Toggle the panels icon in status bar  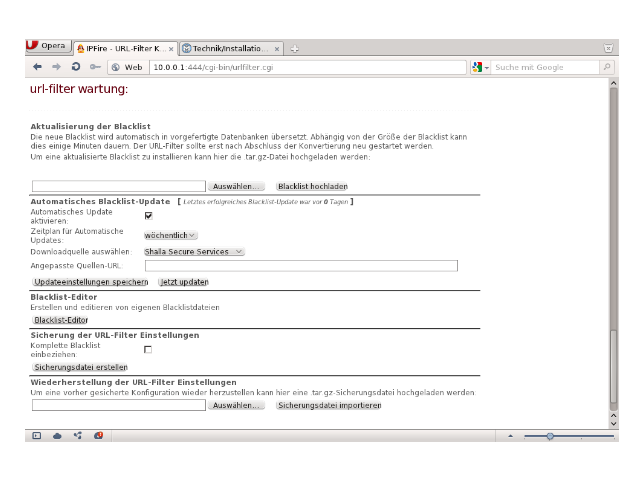[x=37, y=436]
